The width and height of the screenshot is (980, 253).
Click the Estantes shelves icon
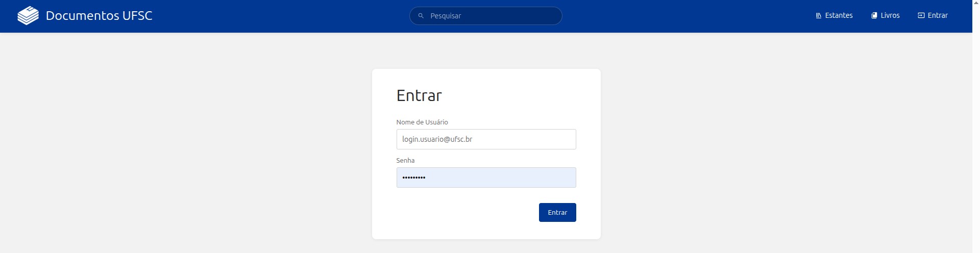(819, 16)
